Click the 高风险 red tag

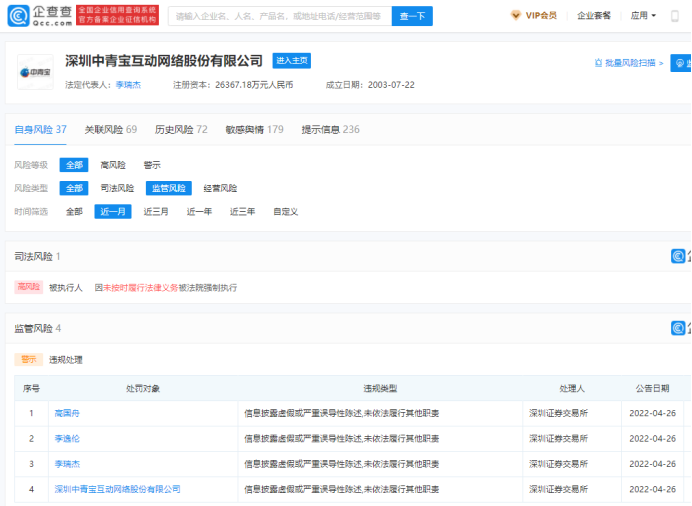pyautogui.click(x=29, y=287)
